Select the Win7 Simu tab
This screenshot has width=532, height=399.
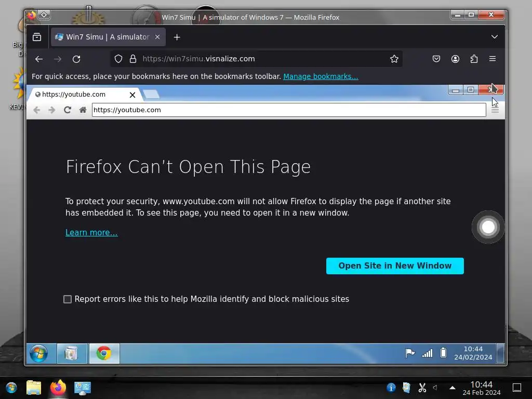tap(108, 37)
